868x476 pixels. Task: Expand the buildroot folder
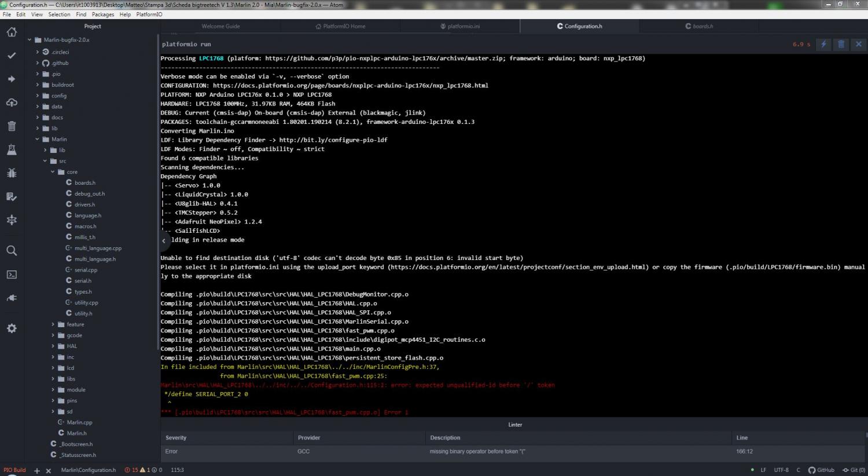tap(38, 85)
